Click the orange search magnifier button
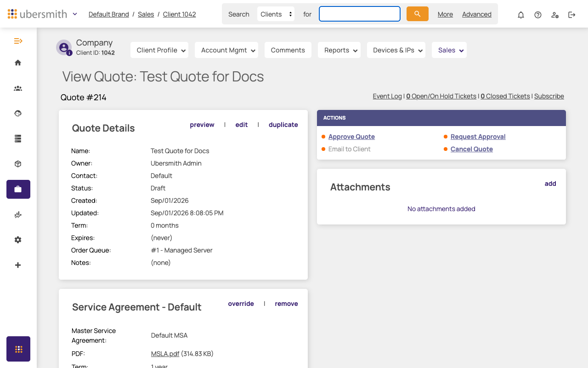The image size is (588, 368). point(417,14)
